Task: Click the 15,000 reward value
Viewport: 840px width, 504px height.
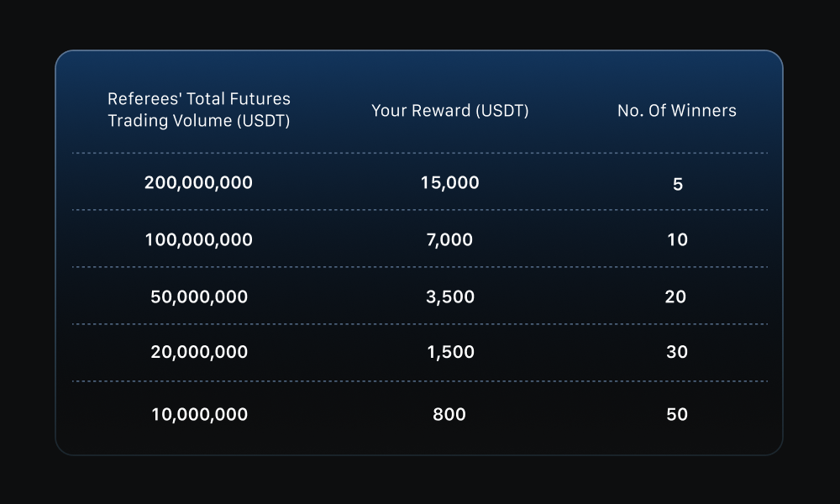Action: point(450,182)
